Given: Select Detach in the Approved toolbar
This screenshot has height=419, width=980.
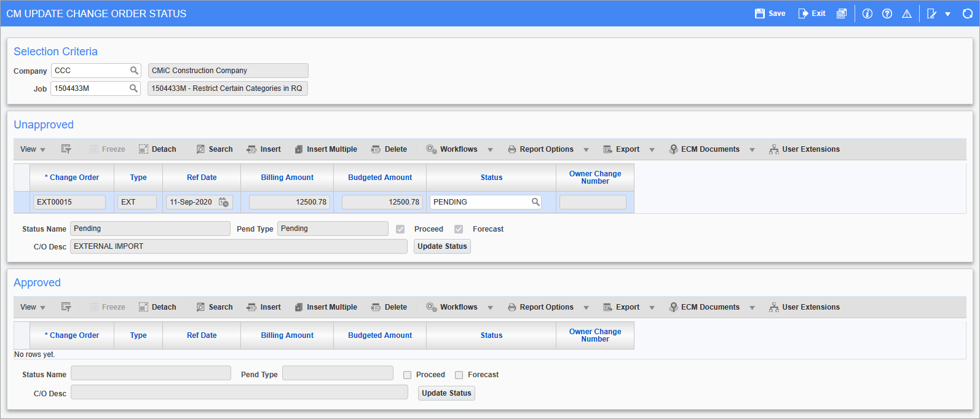Looking at the screenshot, I should tap(157, 307).
